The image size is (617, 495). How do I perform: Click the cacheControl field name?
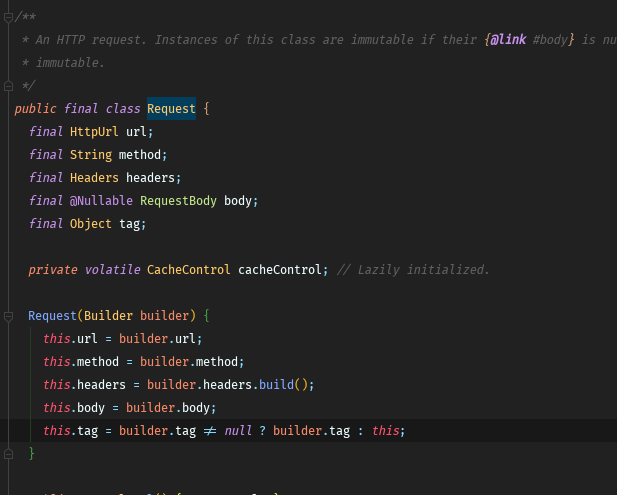point(280,270)
